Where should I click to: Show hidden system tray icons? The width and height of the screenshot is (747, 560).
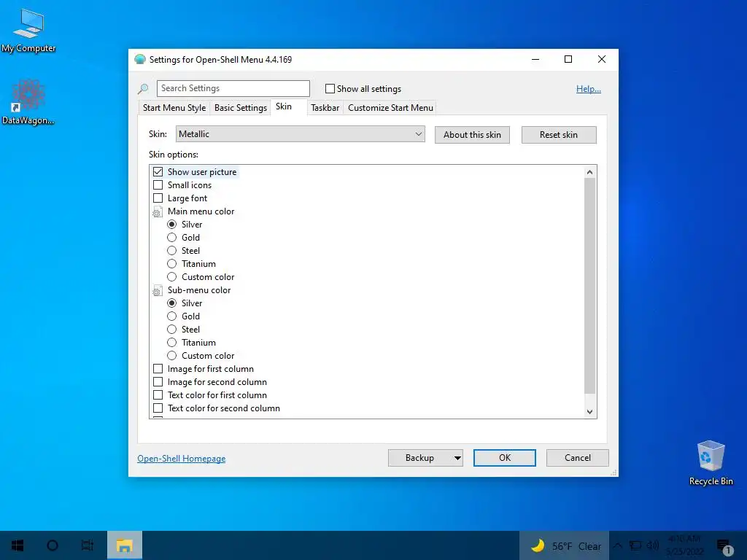[618, 545]
